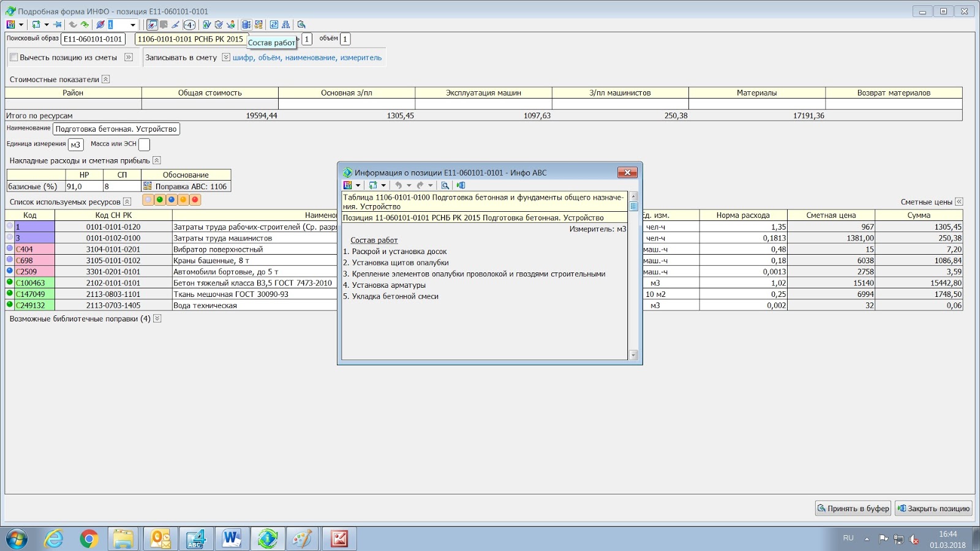This screenshot has width=980, height=551.
Task: Click the magnifier search icon in main toolbar
Action: click(x=301, y=24)
